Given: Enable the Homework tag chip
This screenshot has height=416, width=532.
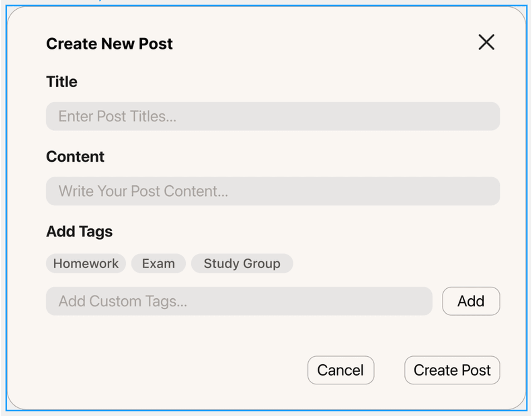Looking at the screenshot, I should tap(86, 263).
